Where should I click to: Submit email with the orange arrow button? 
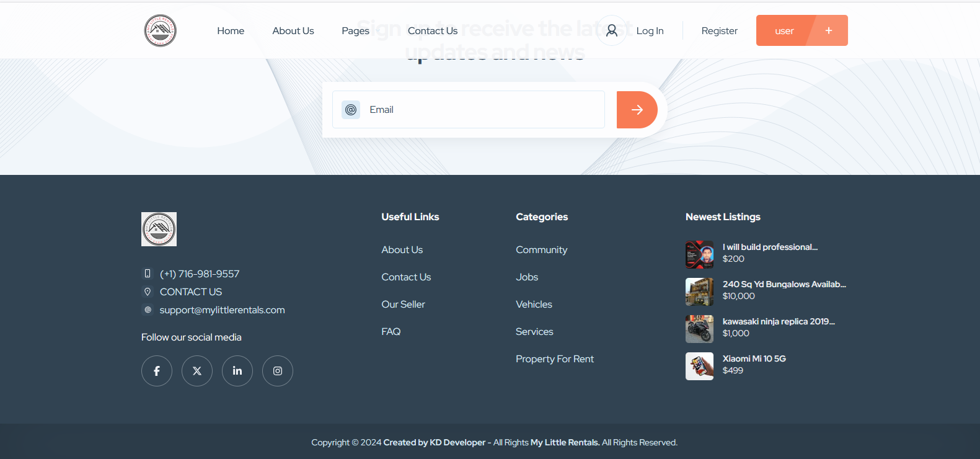tap(637, 110)
